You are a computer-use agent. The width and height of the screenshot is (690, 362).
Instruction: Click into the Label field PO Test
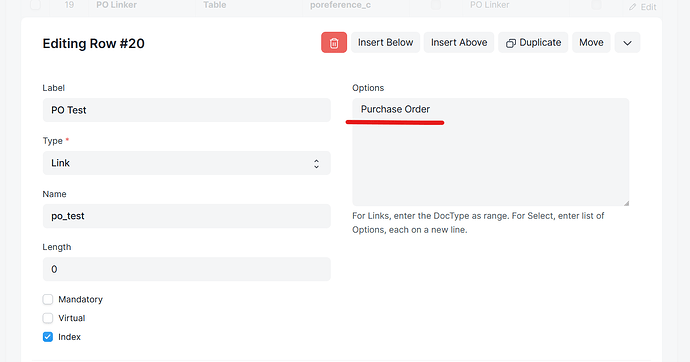pyautogui.click(x=187, y=110)
